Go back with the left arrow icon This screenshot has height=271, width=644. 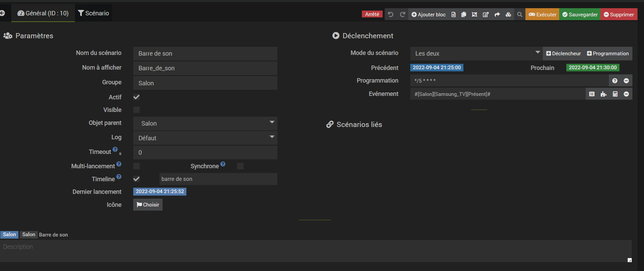click(x=2, y=13)
